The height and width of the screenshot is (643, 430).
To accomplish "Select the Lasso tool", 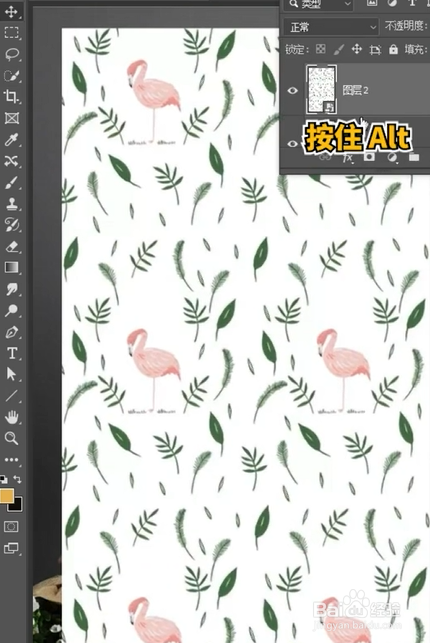I will [11, 54].
